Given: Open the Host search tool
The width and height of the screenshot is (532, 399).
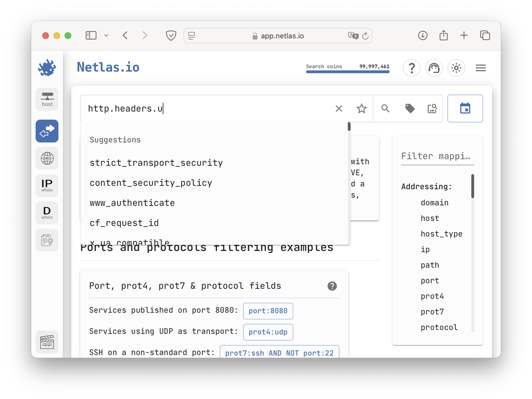Looking at the screenshot, I should pos(47,99).
